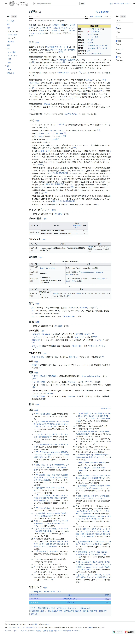Click the 免責事項 footer link
Image resolution: width=140 pixels, height=644 pixels.
[39, 631]
